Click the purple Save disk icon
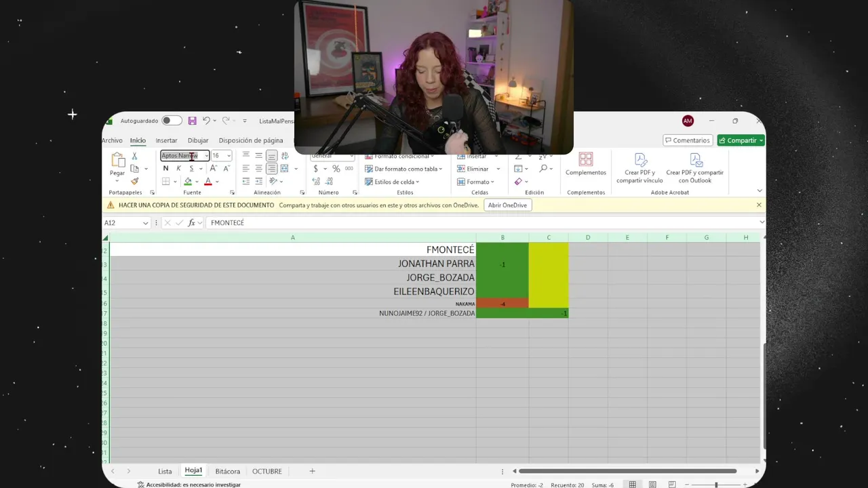This screenshot has height=488, width=868. [x=193, y=121]
